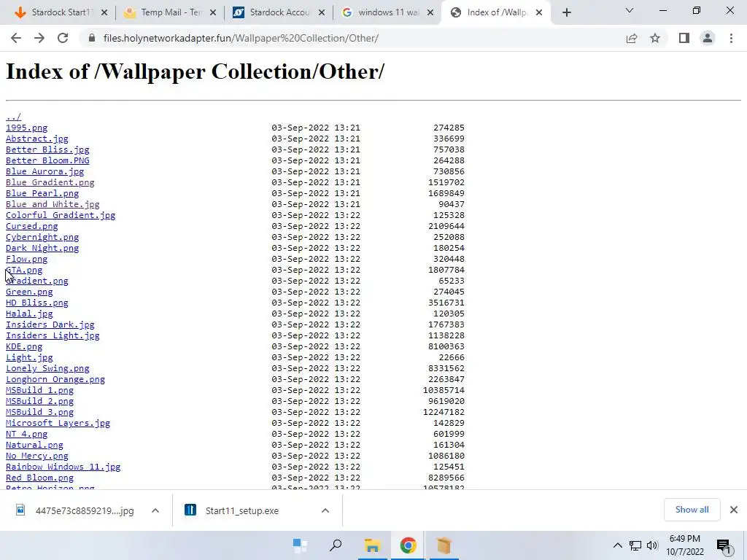Click the box package installer taskbar icon
Viewport: 747px width, 560px height.
click(444, 545)
